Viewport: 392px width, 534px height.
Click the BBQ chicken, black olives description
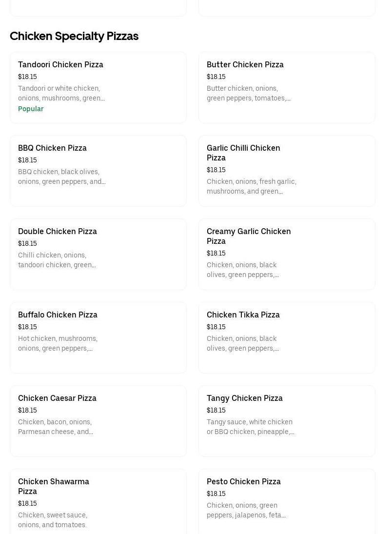click(61, 177)
